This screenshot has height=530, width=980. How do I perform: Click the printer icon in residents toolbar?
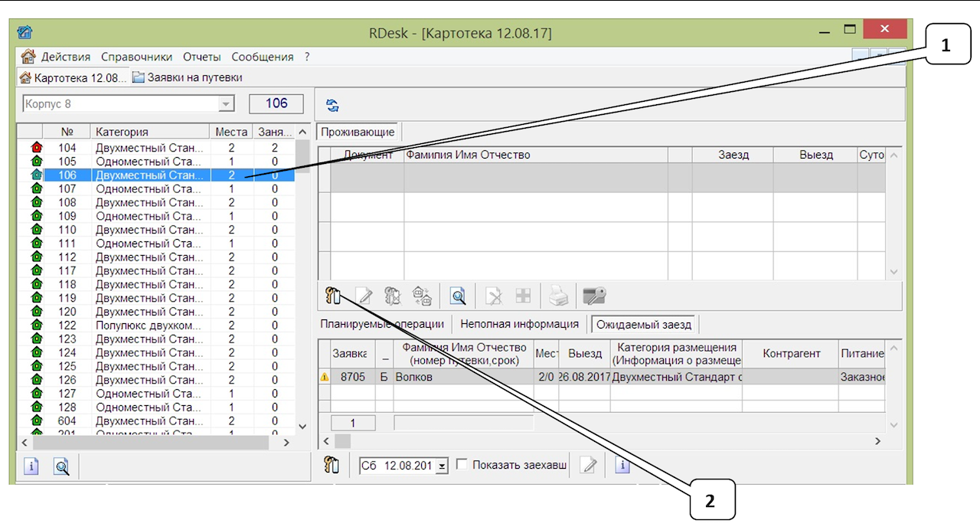click(x=559, y=296)
